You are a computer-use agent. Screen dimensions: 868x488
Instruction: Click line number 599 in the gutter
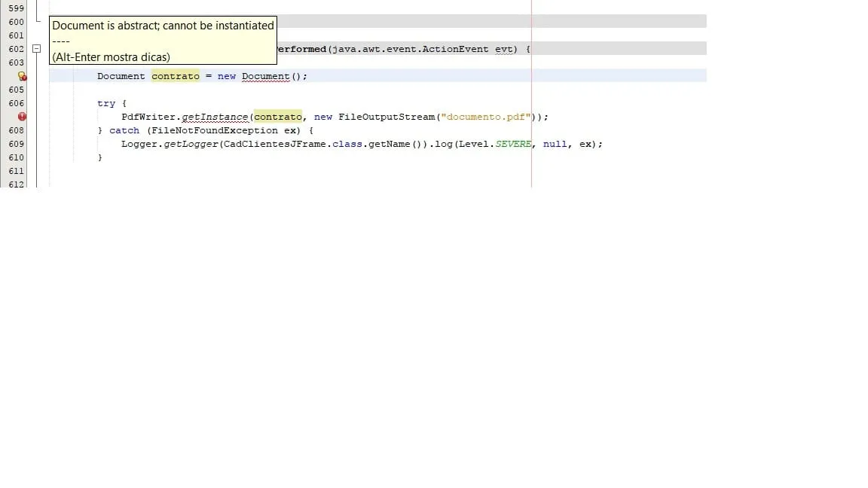pos(16,8)
